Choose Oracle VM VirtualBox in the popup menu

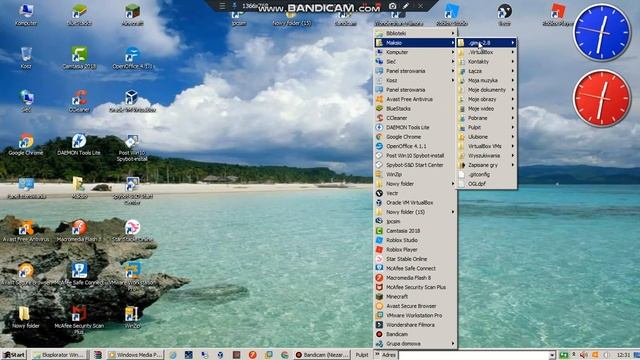click(415, 202)
